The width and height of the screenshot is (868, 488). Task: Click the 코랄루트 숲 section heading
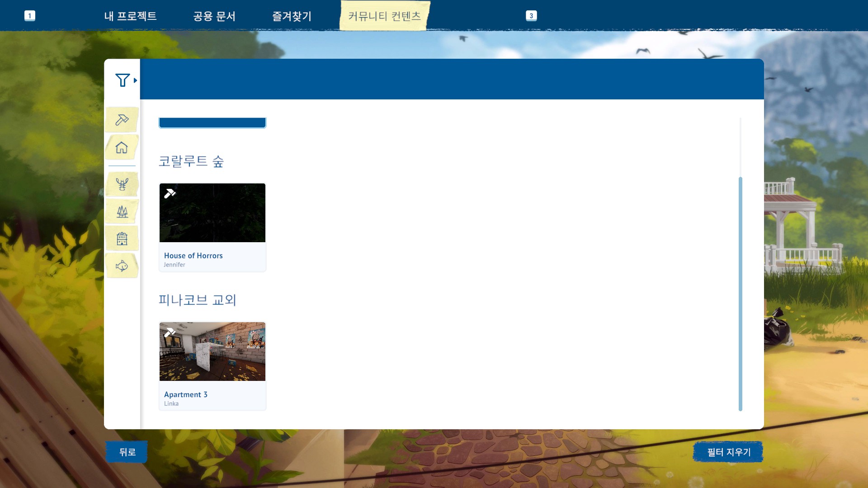[x=191, y=161]
